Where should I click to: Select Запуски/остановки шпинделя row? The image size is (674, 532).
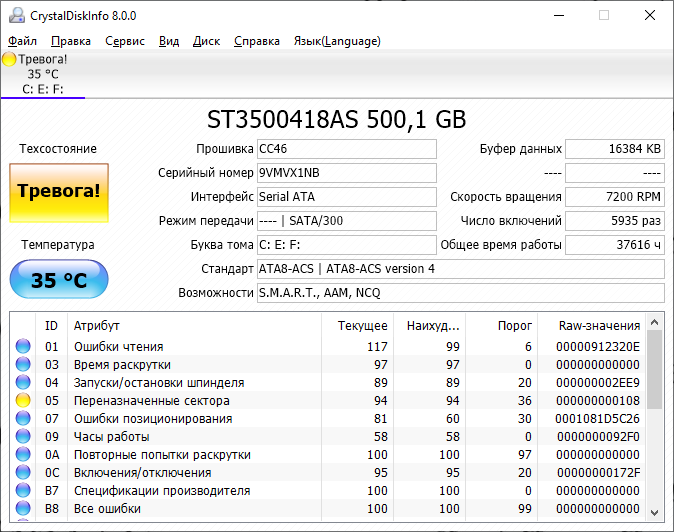pyautogui.click(x=328, y=382)
